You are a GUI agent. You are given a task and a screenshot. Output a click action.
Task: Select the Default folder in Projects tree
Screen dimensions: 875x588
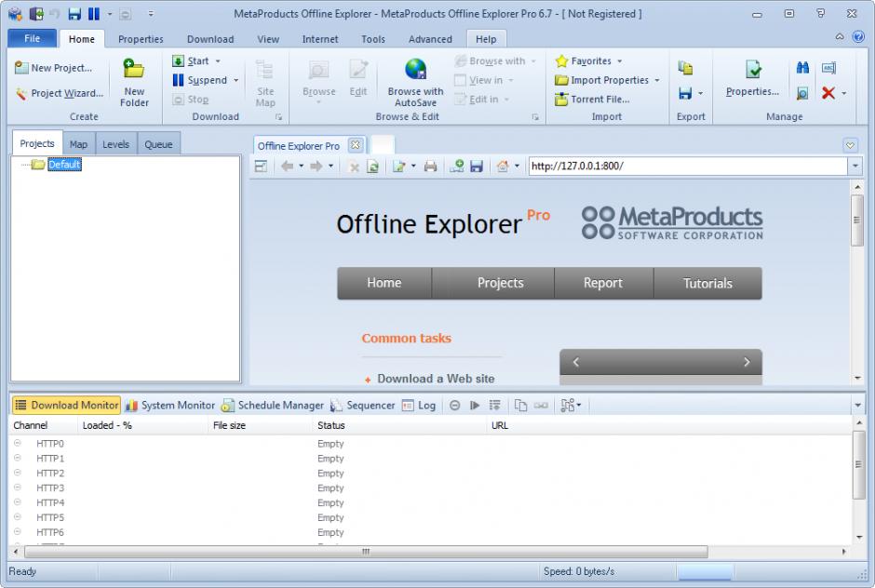tap(63, 165)
